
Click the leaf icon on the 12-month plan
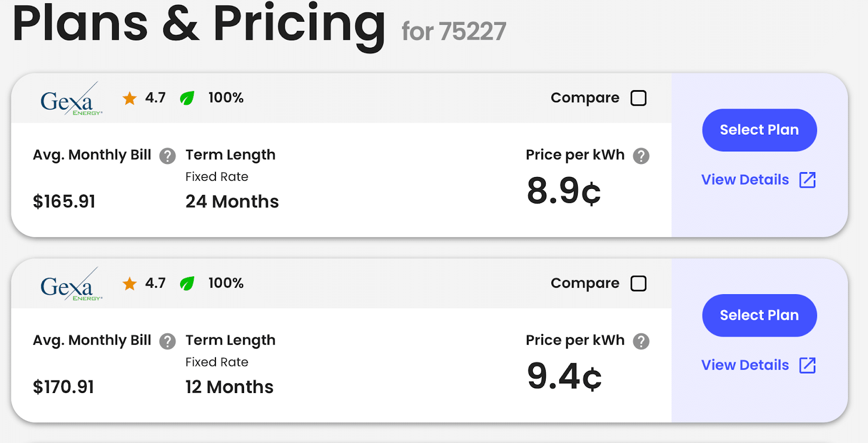[187, 283]
